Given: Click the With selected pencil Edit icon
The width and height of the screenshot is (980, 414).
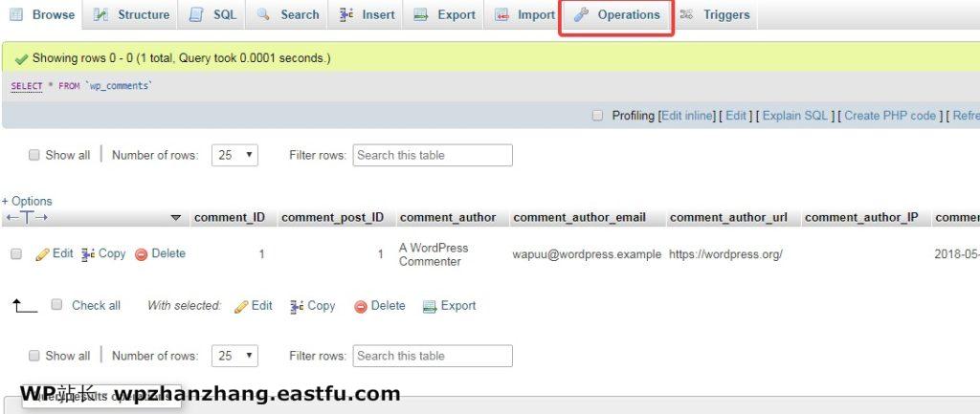Looking at the screenshot, I should coord(241,307).
